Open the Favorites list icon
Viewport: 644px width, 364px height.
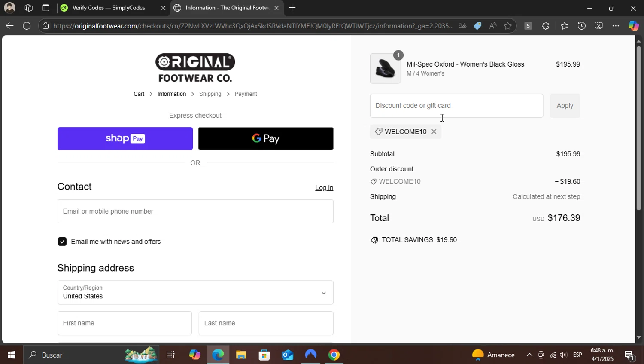pyautogui.click(x=565, y=26)
